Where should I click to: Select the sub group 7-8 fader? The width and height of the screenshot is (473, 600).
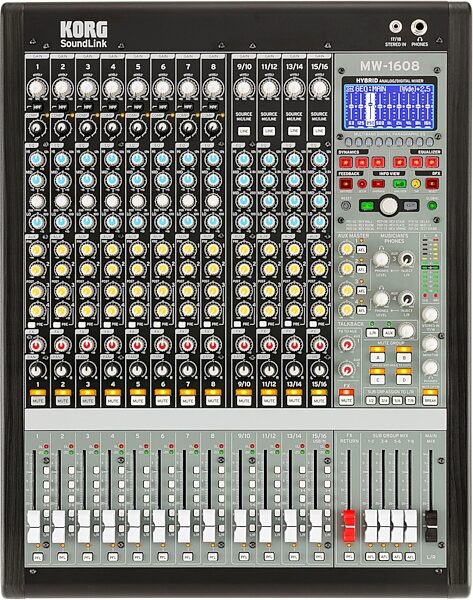[410, 526]
